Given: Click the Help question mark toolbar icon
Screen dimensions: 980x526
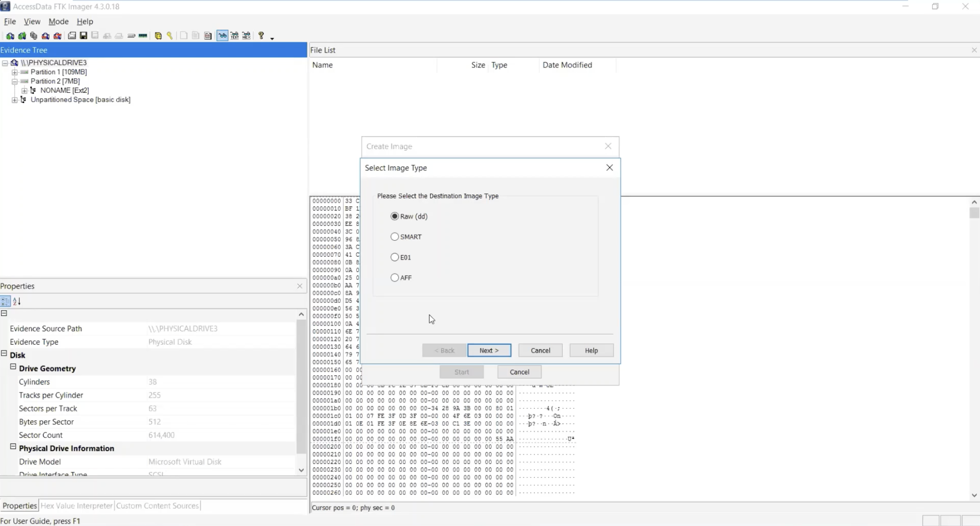Looking at the screenshot, I should pos(261,35).
